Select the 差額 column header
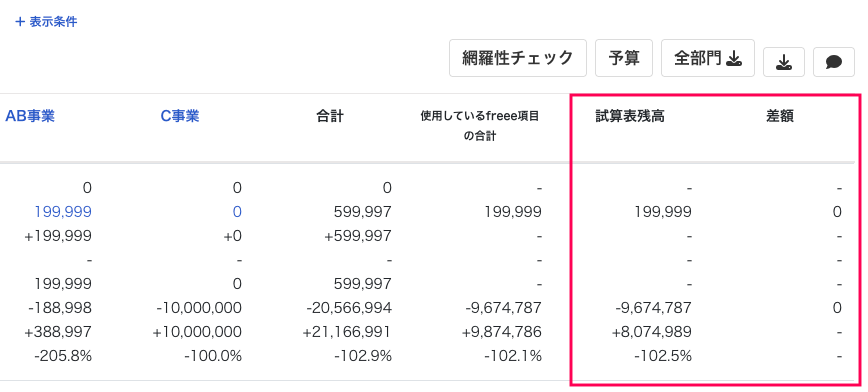Screen dimensions: 868x392 coord(780,116)
